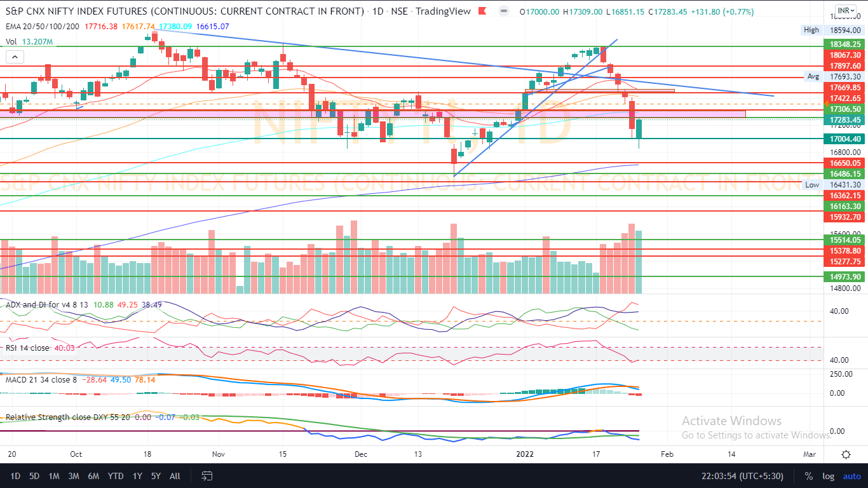
Task: Select the 5Y date range
Action: (x=156, y=476)
